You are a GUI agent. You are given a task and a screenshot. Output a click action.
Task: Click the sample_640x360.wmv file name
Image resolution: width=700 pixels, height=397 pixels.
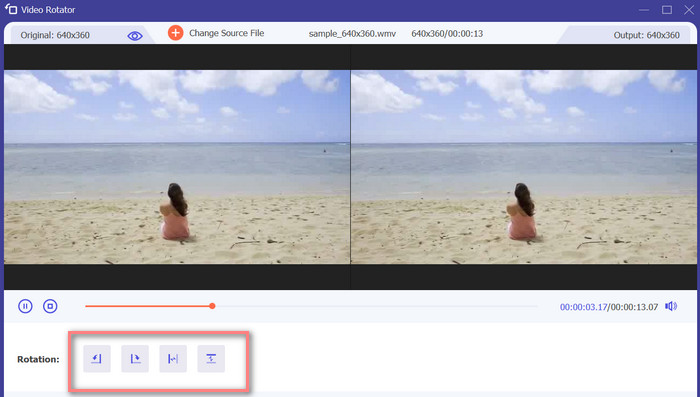[x=352, y=33]
